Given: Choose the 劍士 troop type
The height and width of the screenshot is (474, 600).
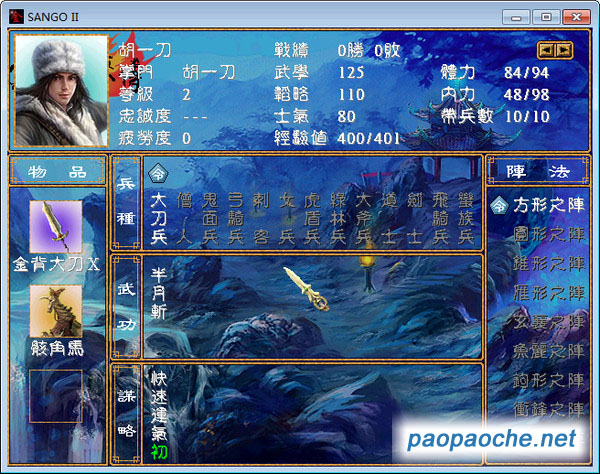Looking at the screenshot, I should [415, 219].
